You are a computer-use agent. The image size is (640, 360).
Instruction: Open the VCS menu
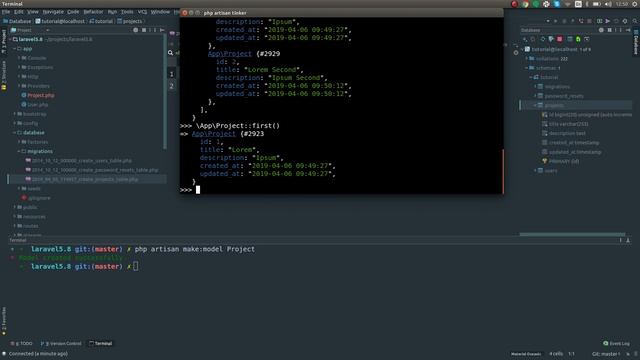pos(142,12)
